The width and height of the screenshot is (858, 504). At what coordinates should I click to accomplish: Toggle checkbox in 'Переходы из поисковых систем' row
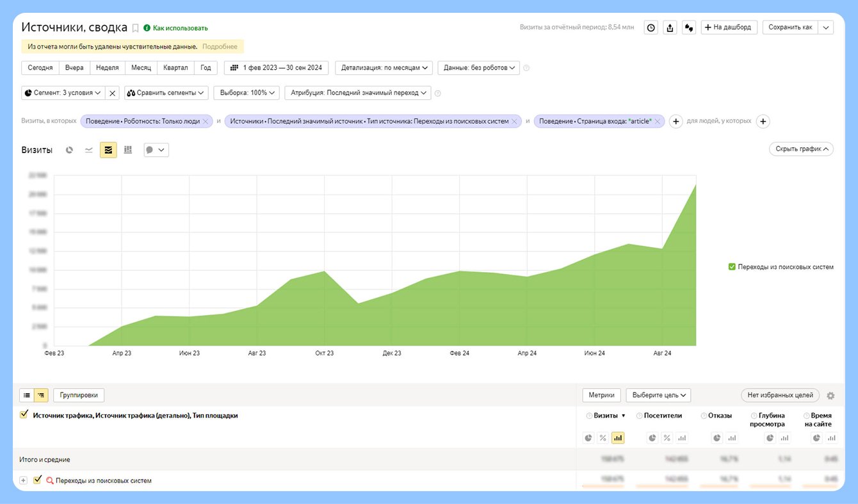pos(37,480)
